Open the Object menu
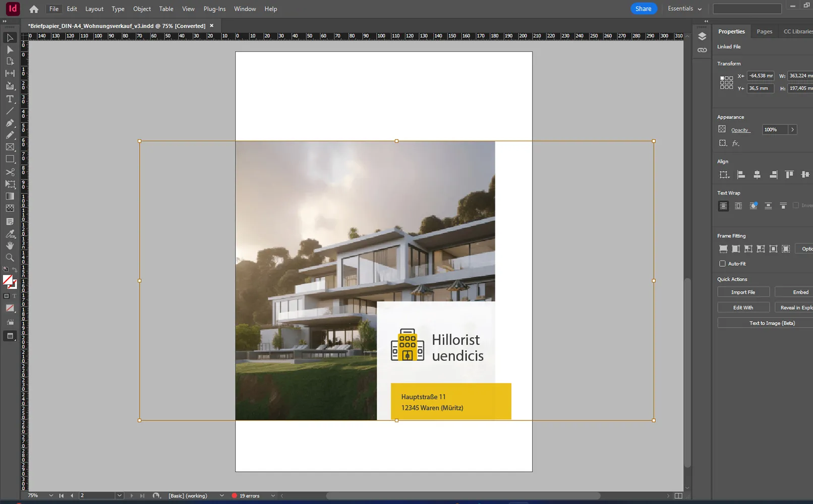The height and width of the screenshot is (504, 813). 142,9
